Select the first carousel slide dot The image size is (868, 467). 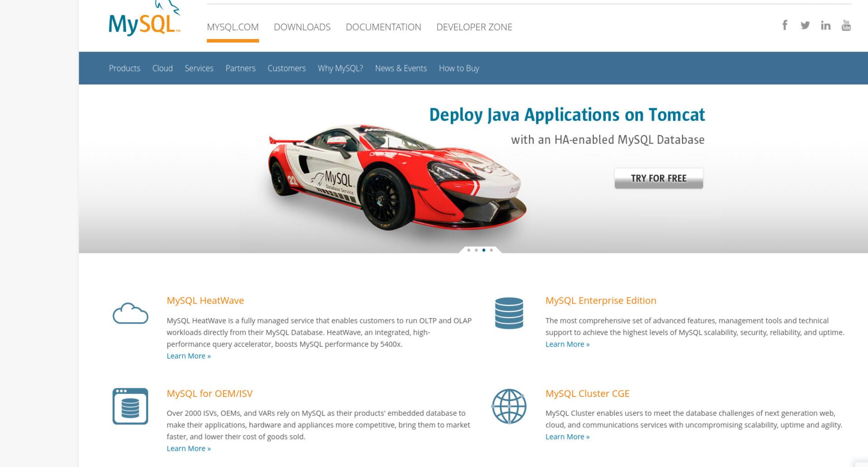coord(469,250)
